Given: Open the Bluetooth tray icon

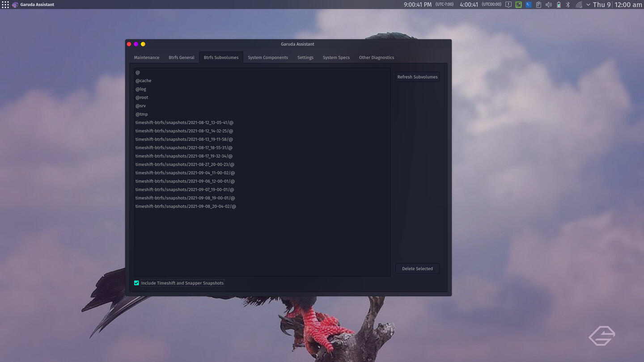Looking at the screenshot, I should pos(568,4).
